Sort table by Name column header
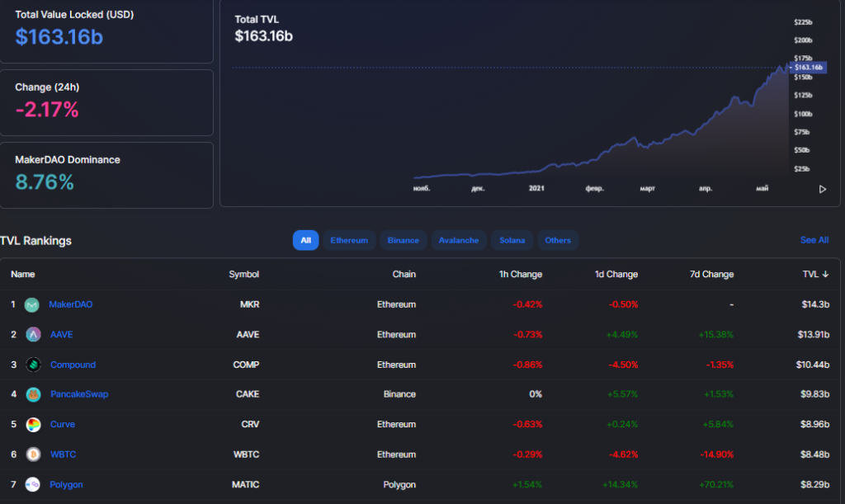 pos(22,275)
